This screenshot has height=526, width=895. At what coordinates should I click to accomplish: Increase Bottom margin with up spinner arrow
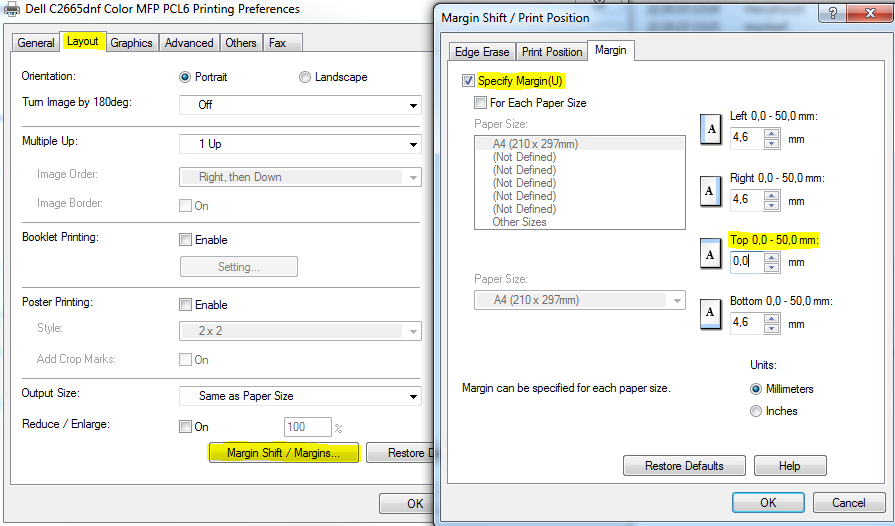(x=772, y=319)
